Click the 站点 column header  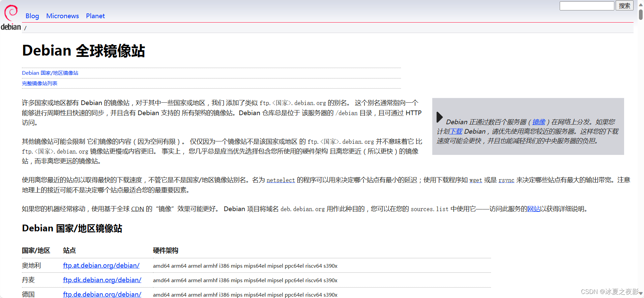[69, 251]
